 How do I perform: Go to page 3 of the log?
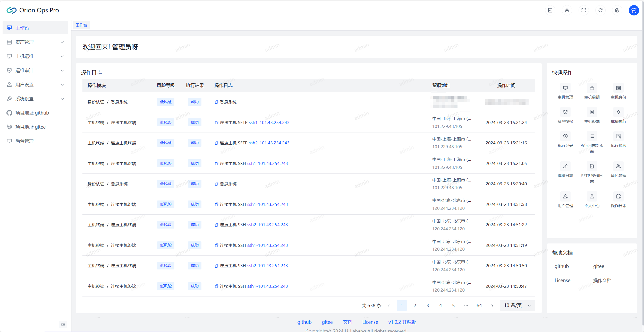[428, 305]
